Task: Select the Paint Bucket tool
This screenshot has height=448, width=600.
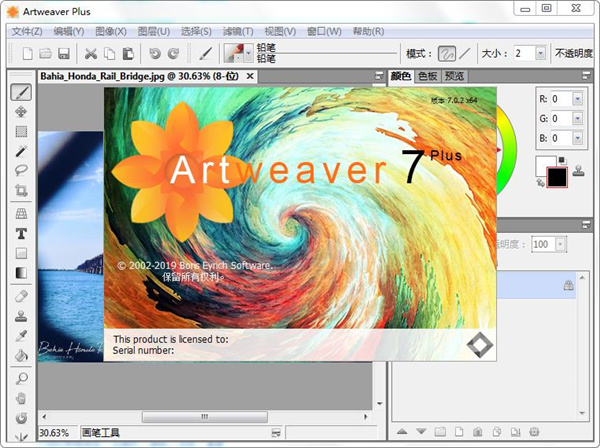Action: pos(21,355)
